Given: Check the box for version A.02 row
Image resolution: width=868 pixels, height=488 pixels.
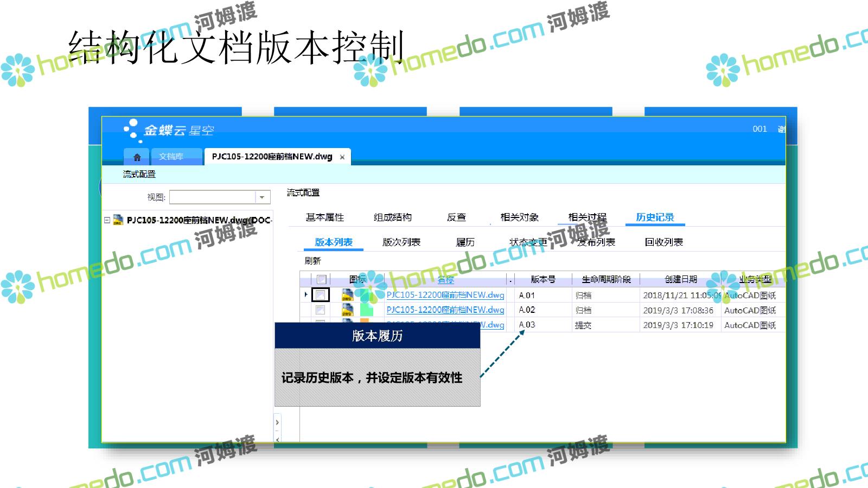Looking at the screenshot, I should click(321, 310).
